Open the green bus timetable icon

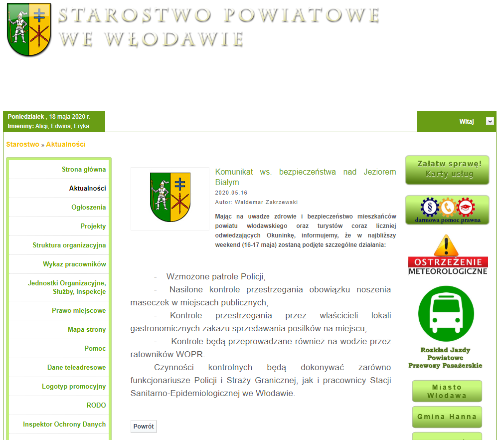pos(446,313)
